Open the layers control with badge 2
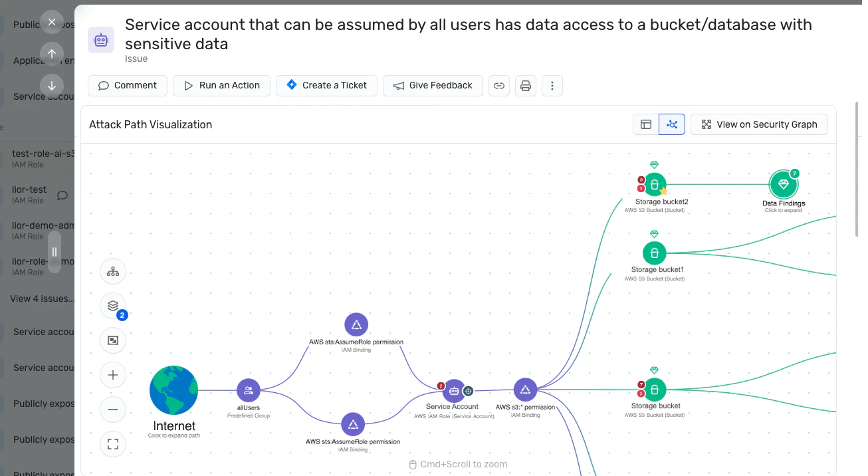The width and height of the screenshot is (868, 476). click(x=113, y=306)
